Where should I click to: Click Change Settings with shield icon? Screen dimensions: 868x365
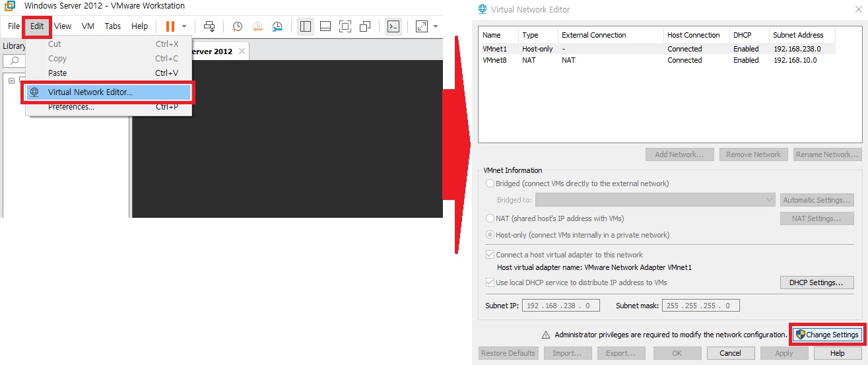point(827,335)
